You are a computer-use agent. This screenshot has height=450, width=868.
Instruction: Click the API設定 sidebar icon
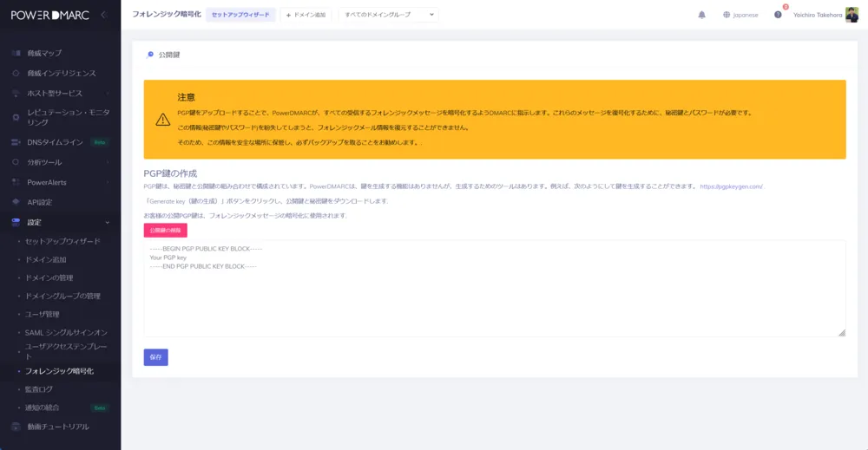point(16,202)
